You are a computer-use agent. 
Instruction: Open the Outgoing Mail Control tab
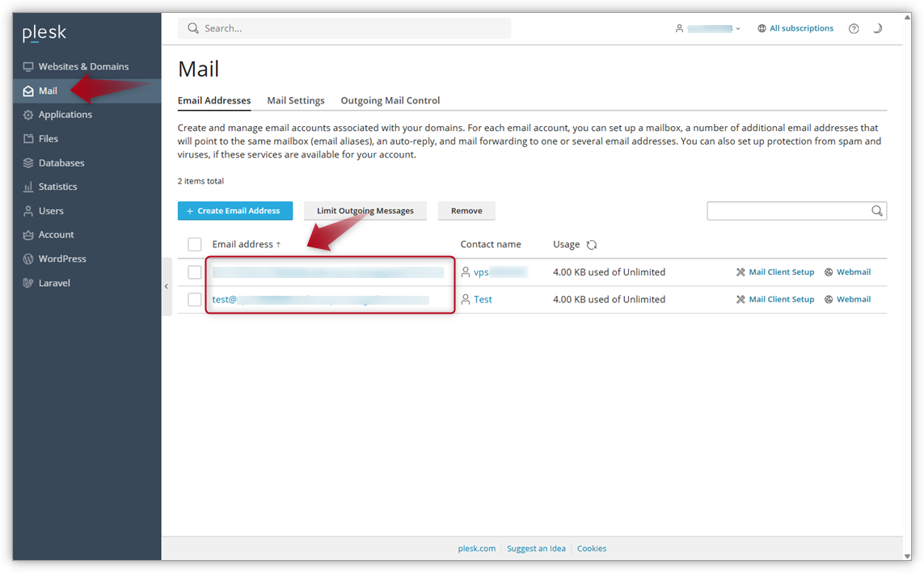pos(390,100)
